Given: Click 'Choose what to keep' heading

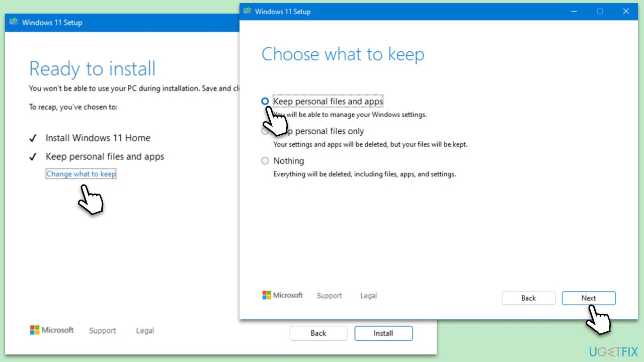Looking at the screenshot, I should (x=343, y=54).
